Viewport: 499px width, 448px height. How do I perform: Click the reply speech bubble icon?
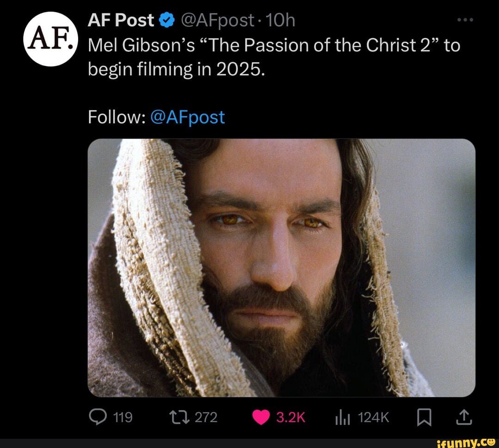(x=97, y=417)
